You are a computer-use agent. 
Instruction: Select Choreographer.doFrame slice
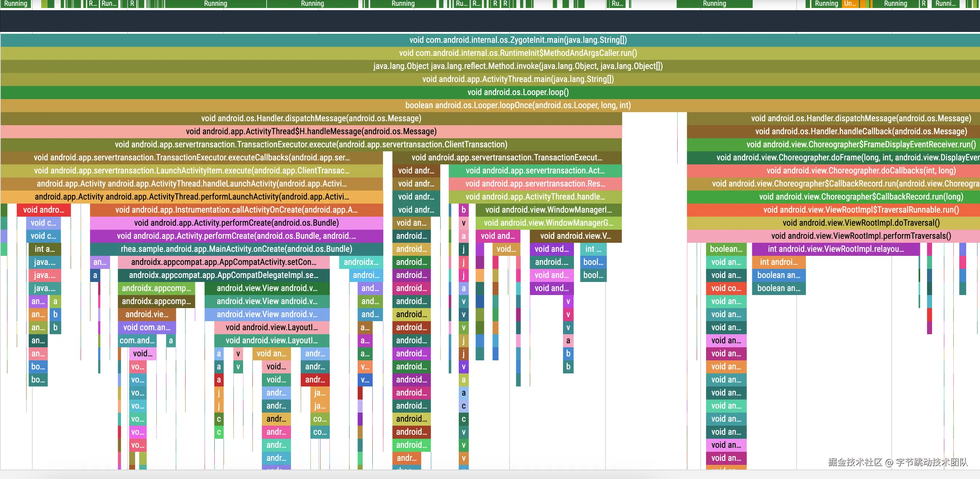tap(833, 158)
